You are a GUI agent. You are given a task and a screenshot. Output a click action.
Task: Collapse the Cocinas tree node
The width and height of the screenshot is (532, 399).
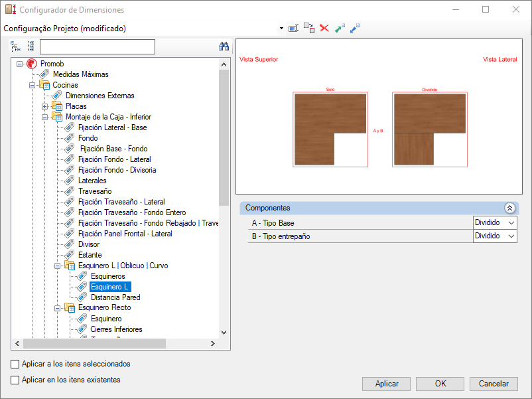(x=32, y=85)
